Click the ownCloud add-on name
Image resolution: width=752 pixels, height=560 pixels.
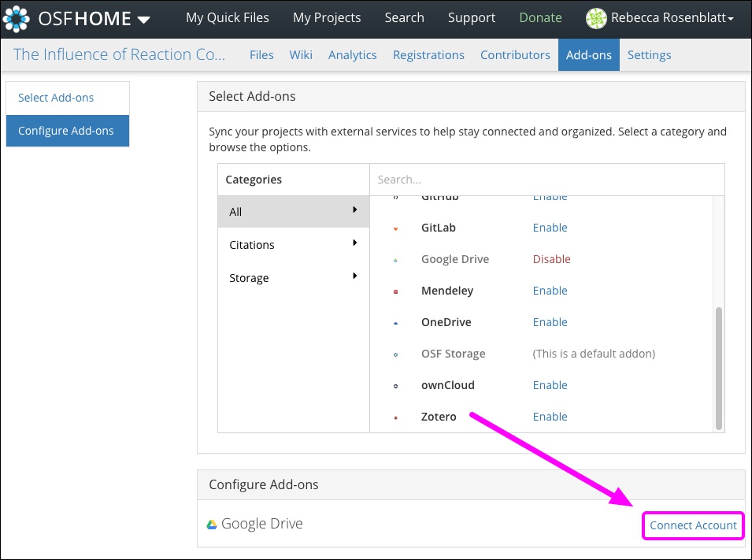click(x=447, y=385)
